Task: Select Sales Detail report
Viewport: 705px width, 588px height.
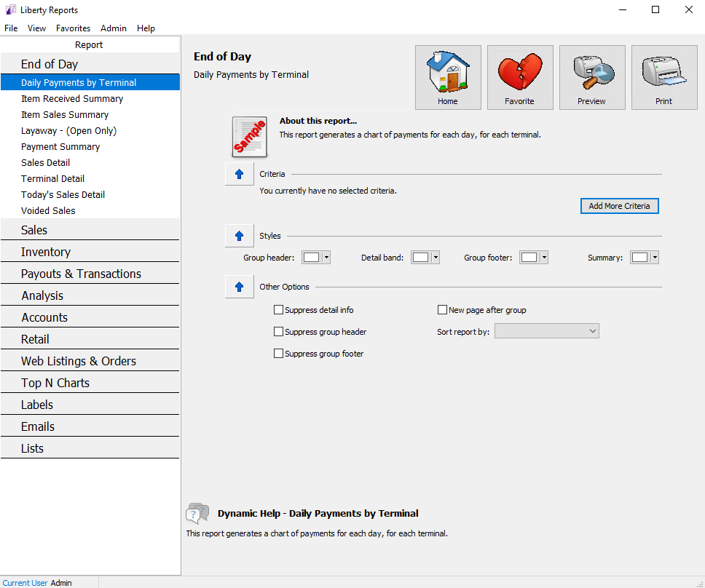Action: 90,162
